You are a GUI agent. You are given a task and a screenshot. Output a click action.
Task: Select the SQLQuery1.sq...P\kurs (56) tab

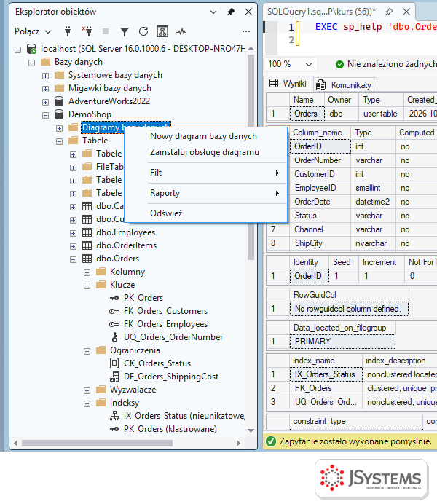point(321,12)
